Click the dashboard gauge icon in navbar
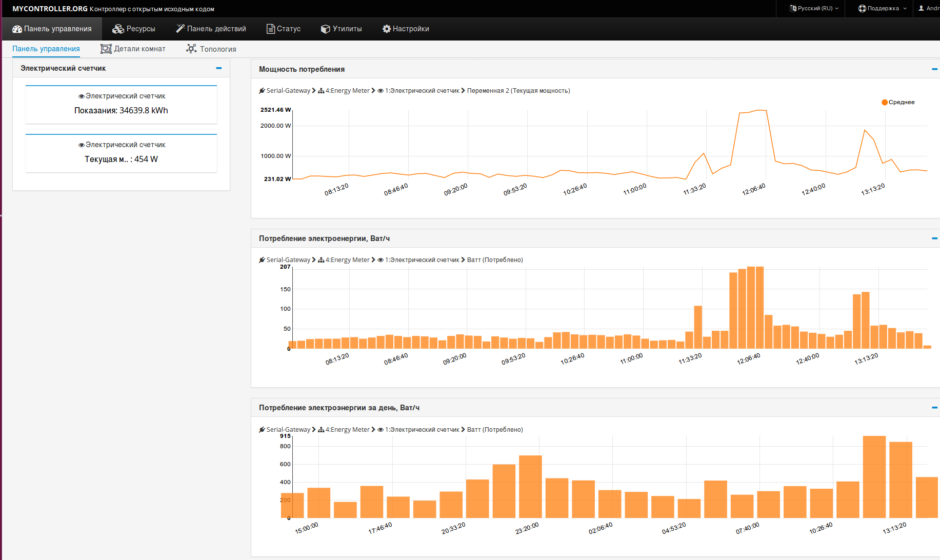Image resolution: width=940 pixels, height=560 pixels. pyautogui.click(x=17, y=29)
